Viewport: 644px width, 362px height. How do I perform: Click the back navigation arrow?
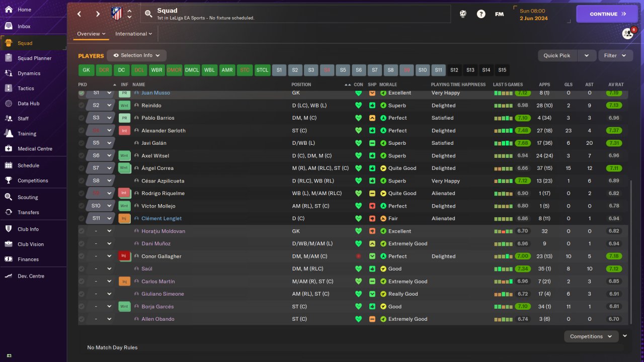point(79,14)
